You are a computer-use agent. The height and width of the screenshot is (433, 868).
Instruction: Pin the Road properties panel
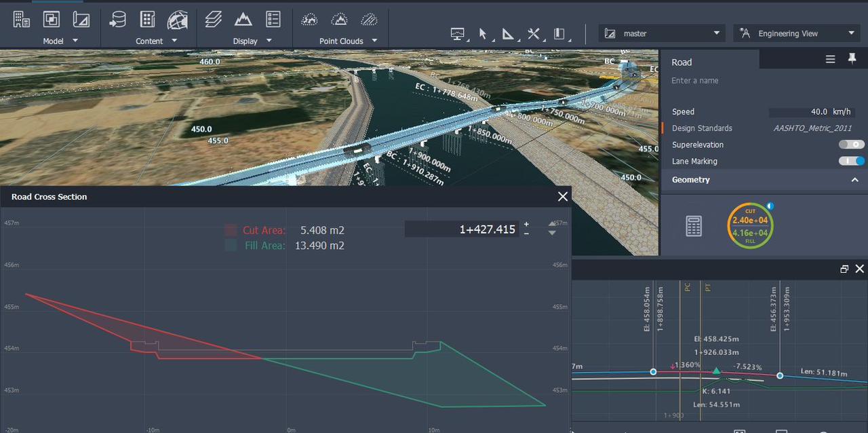click(852, 60)
